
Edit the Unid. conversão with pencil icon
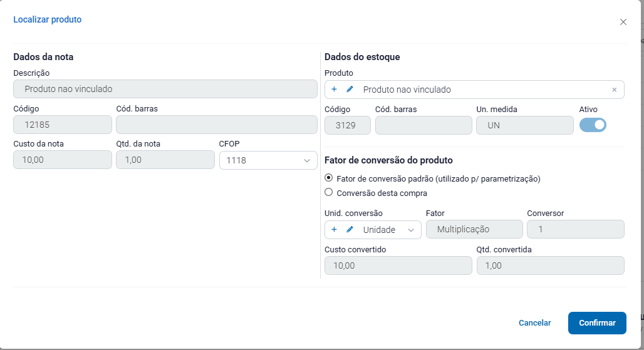pyautogui.click(x=350, y=230)
